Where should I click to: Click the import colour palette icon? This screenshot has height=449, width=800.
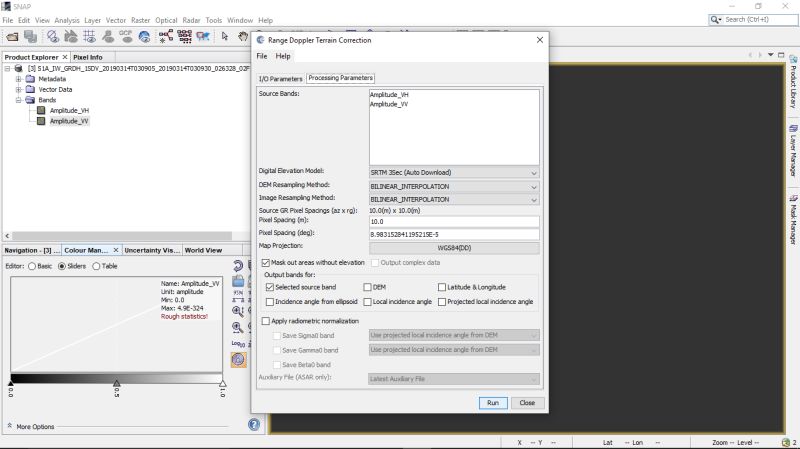[x=238, y=281]
